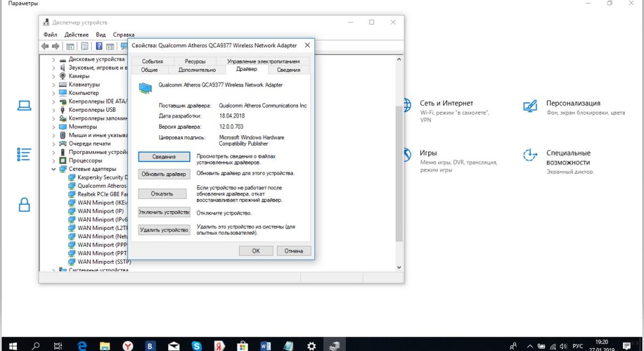Expand the Очереди печати node

(54, 144)
